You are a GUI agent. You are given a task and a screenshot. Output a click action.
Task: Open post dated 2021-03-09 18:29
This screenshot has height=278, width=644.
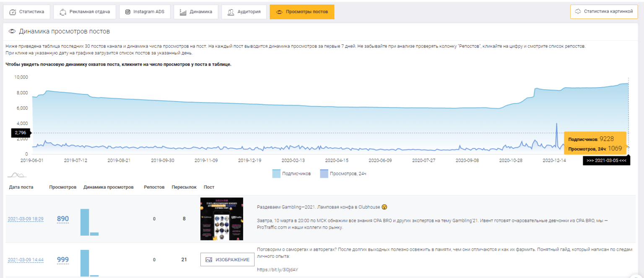point(26,219)
